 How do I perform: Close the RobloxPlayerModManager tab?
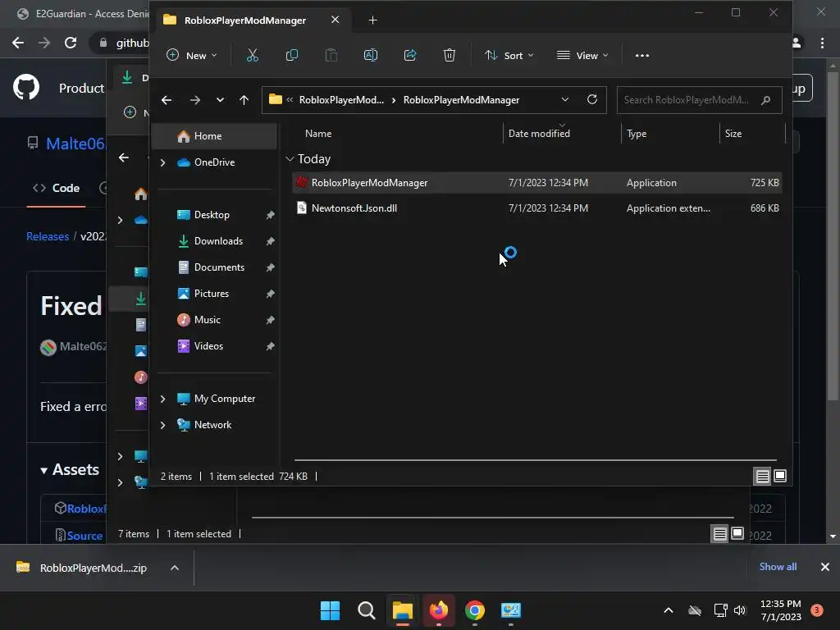pos(335,20)
